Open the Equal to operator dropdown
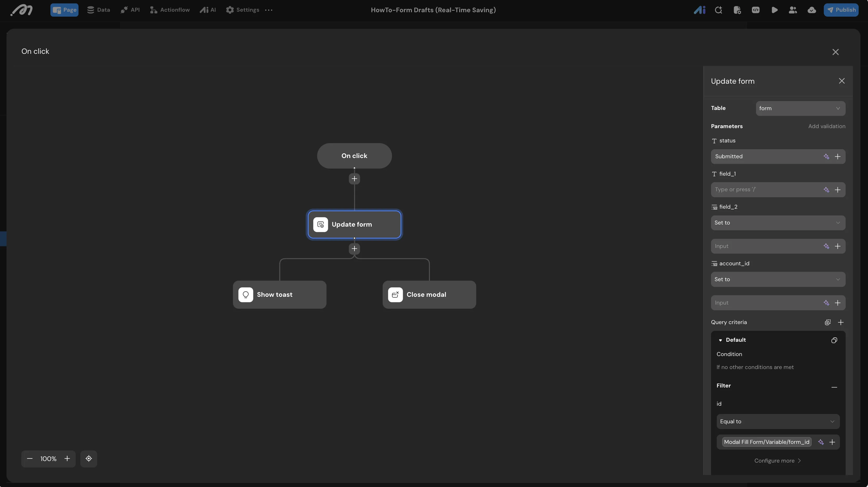The width and height of the screenshot is (868, 487). [x=778, y=422]
